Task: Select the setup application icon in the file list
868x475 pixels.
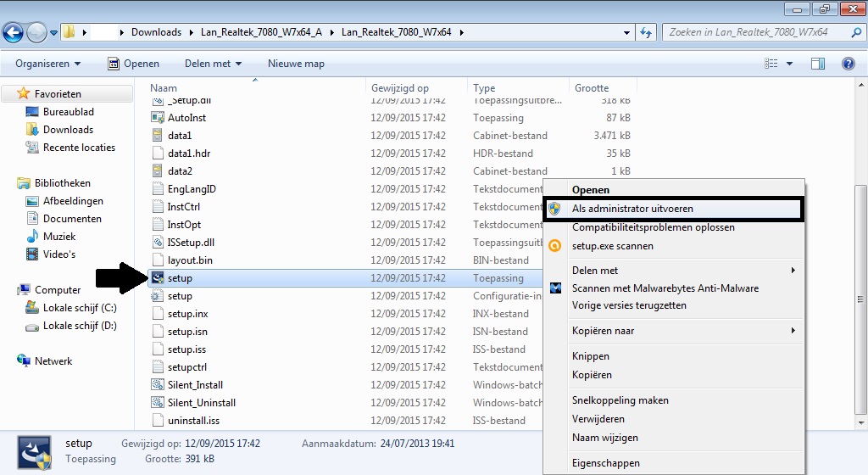Action: tap(158, 278)
